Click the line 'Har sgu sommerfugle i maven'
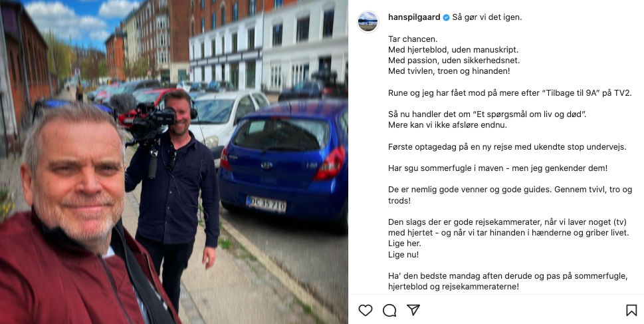The height and width of the screenshot is (324, 644). pos(498,168)
